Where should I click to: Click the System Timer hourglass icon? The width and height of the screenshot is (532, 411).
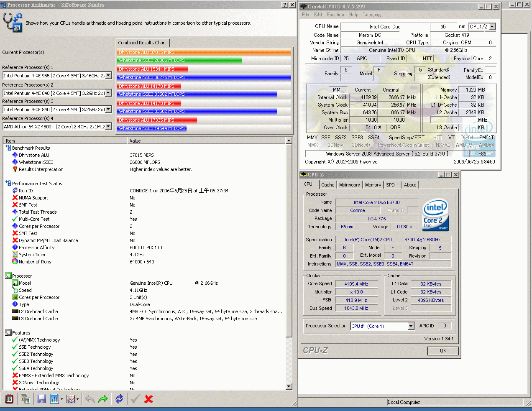15,255
